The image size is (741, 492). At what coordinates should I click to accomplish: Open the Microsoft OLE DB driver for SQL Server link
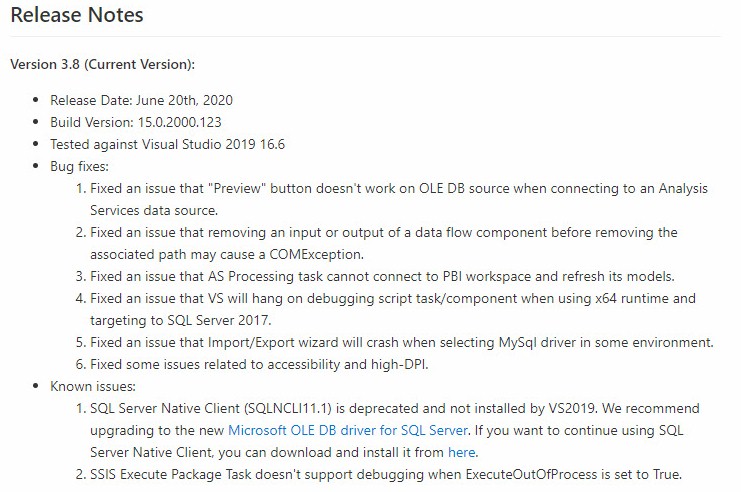tap(348, 430)
